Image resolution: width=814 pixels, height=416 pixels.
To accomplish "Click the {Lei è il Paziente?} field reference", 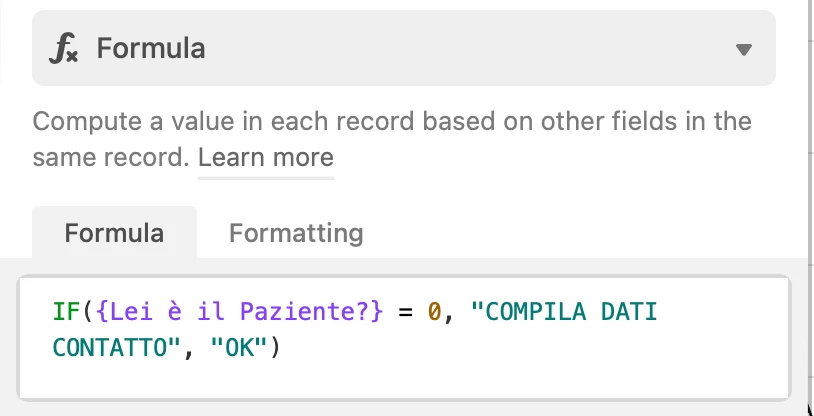I will [x=239, y=312].
